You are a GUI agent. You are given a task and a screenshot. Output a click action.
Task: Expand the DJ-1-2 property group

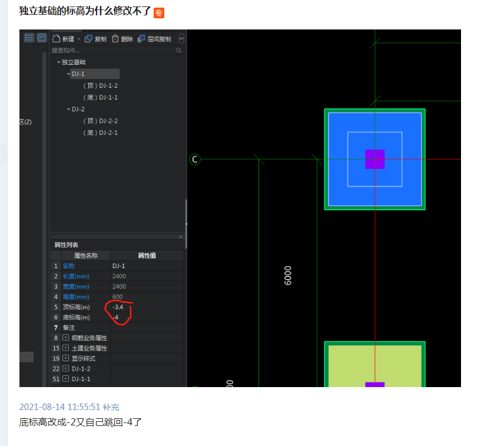(x=65, y=368)
